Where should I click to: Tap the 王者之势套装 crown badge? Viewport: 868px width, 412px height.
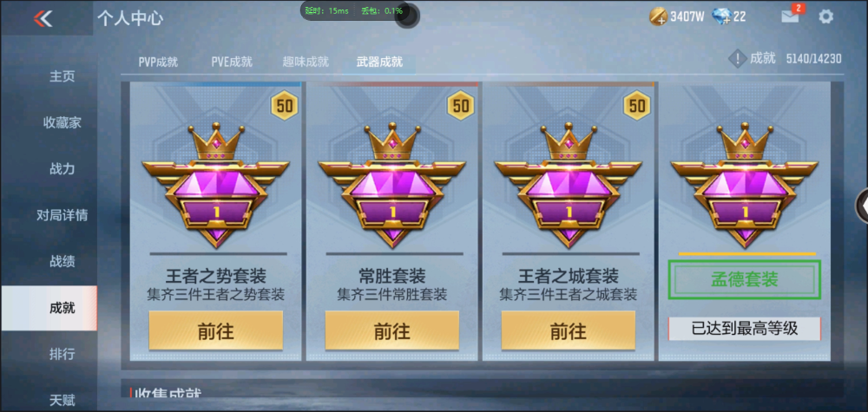tap(216, 185)
